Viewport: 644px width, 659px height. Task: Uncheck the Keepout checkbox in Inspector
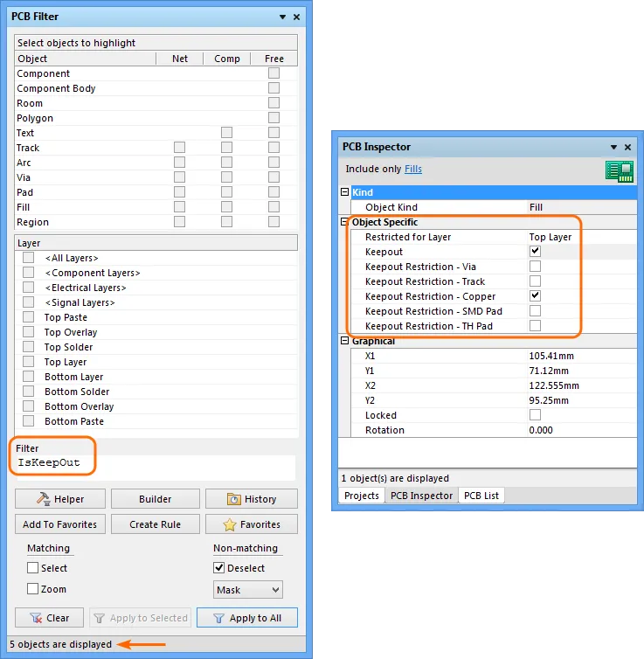coord(535,252)
